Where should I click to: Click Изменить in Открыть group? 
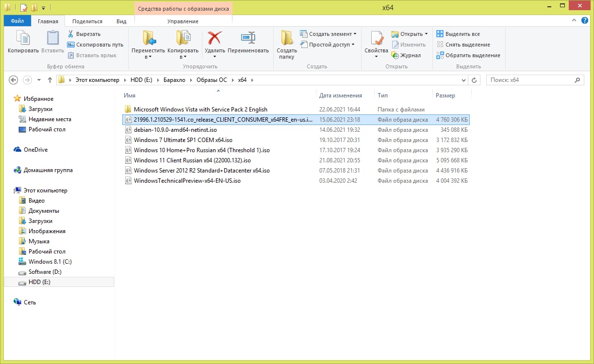408,45
